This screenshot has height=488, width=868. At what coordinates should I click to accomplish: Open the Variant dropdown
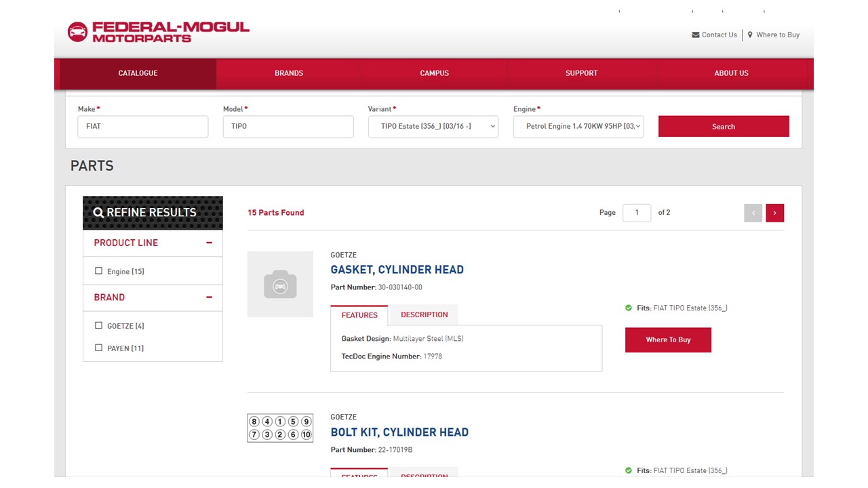[x=433, y=127]
